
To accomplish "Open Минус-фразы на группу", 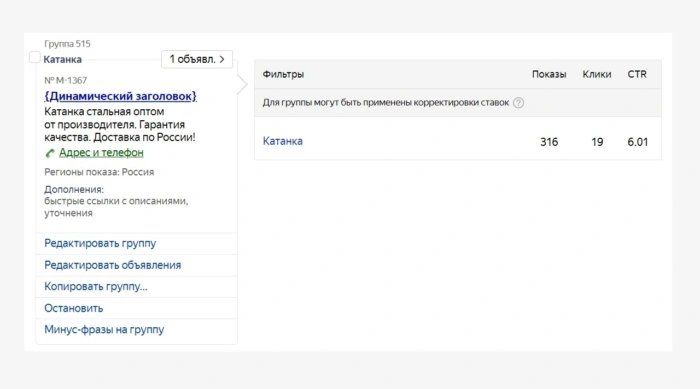I will click(x=104, y=330).
